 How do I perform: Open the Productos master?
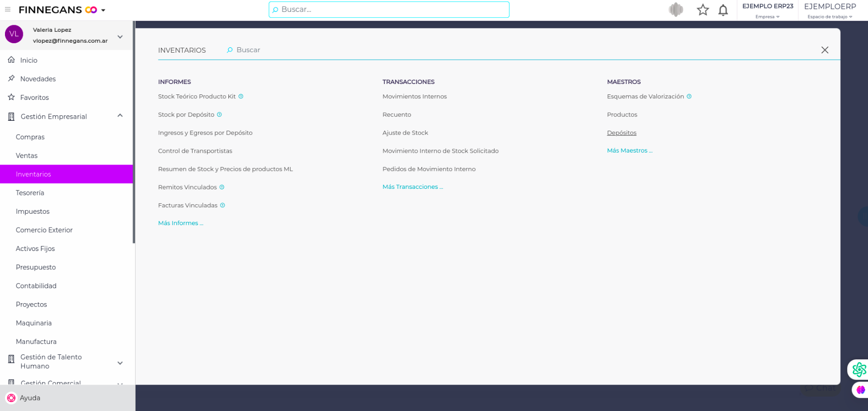[622, 115]
